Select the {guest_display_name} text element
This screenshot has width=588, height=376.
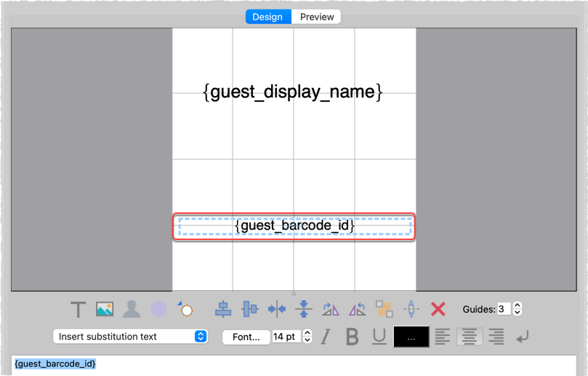coord(293,92)
